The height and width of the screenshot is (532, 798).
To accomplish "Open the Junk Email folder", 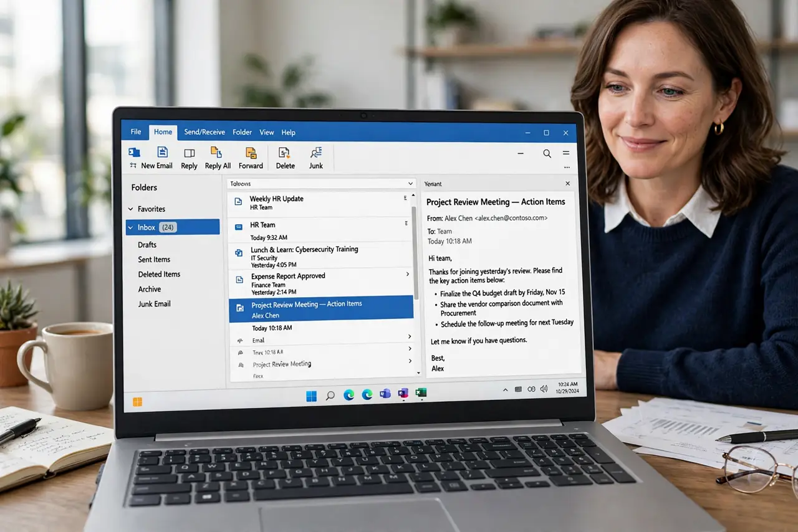I will (x=154, y=304).
